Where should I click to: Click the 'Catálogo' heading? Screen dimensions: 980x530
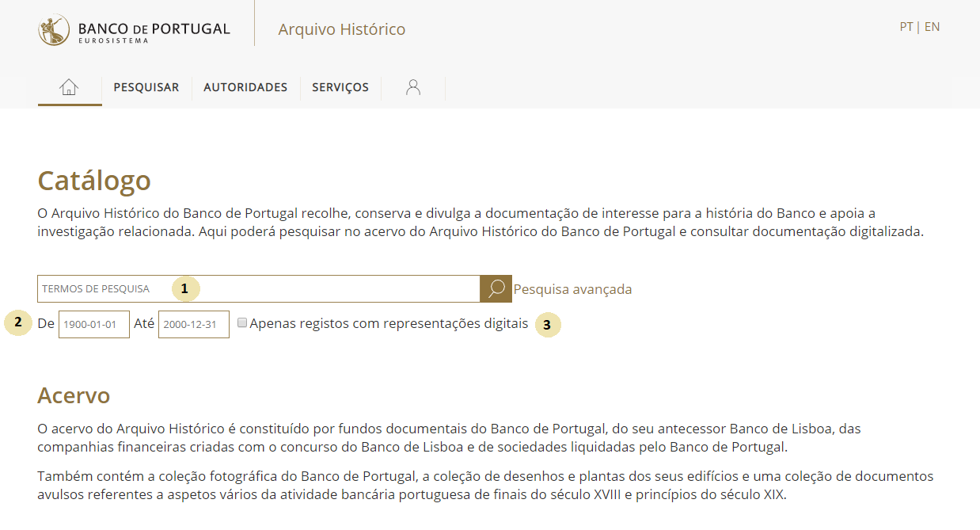94,181
